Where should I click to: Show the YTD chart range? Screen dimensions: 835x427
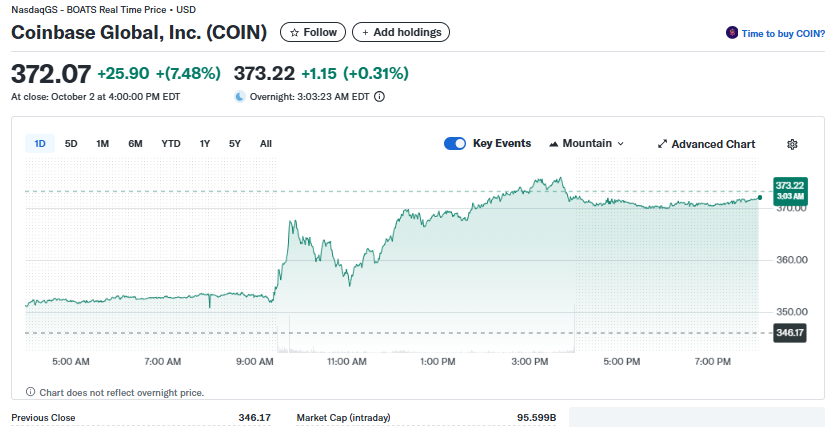click(171, 144)
